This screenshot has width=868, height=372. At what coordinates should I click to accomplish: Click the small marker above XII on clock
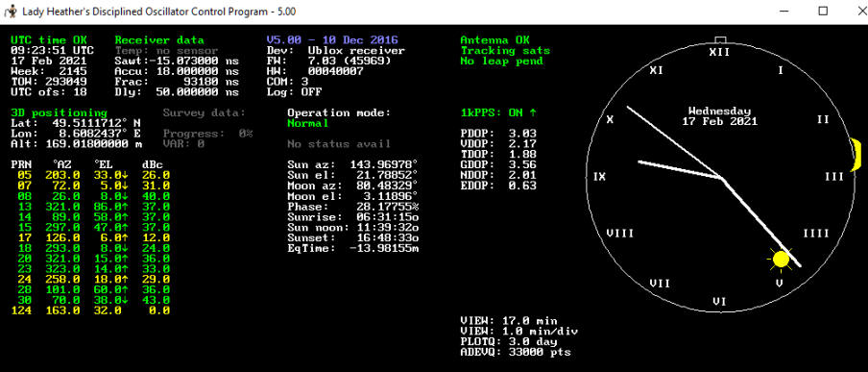720,40
